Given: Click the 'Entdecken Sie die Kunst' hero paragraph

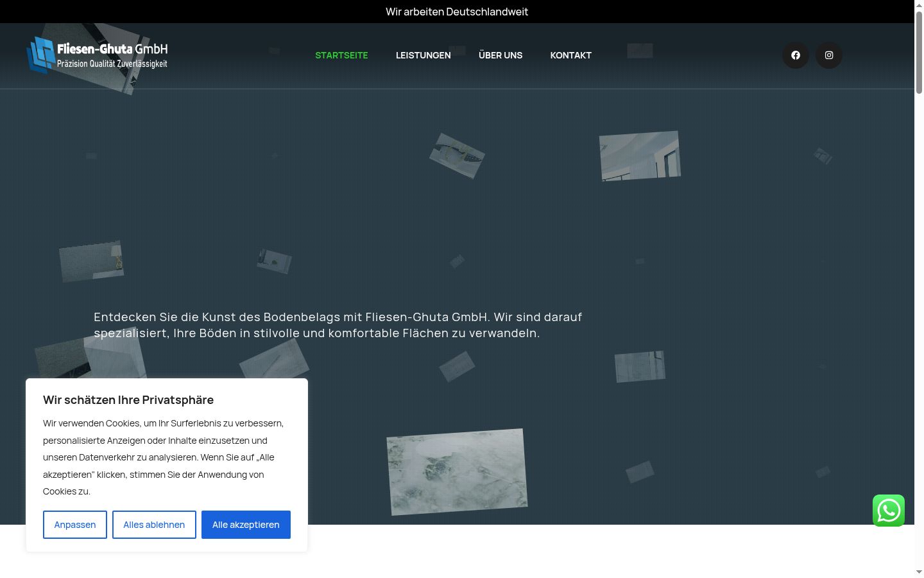Looking at the screenshot, I should [x=338, y=325].
